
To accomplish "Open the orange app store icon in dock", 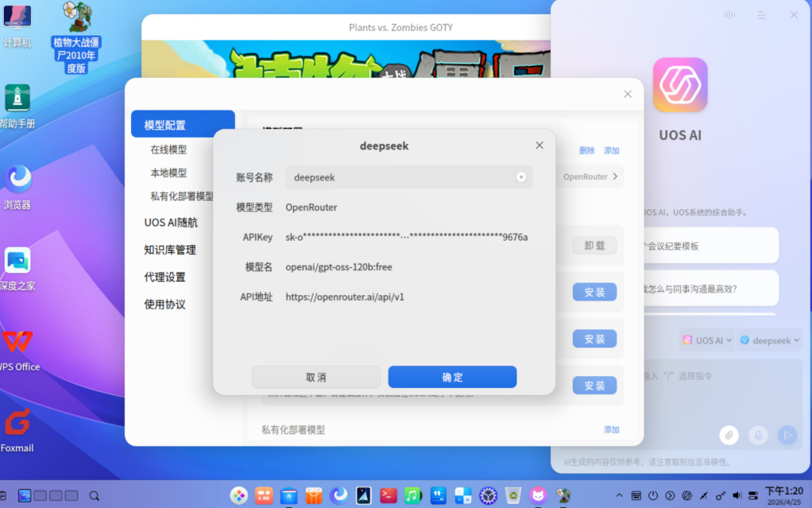I will [x=313, y=495].
